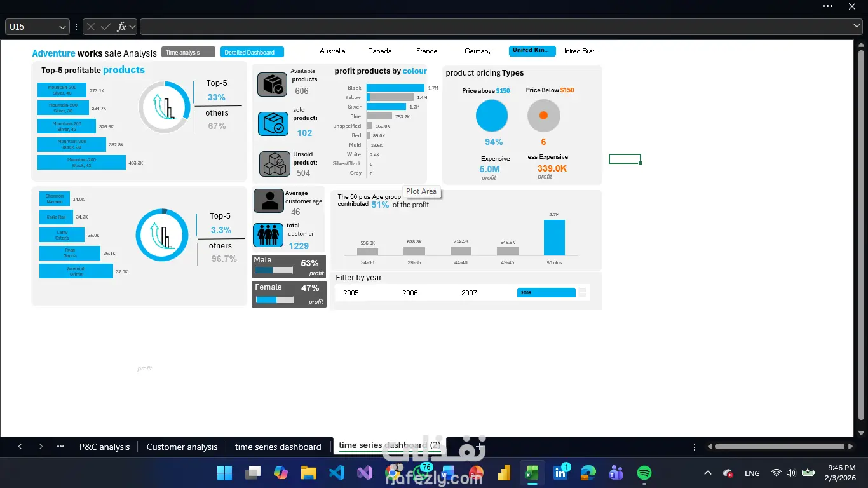Select the Black bar in the colour chart
868x488 pixels.
395,88
